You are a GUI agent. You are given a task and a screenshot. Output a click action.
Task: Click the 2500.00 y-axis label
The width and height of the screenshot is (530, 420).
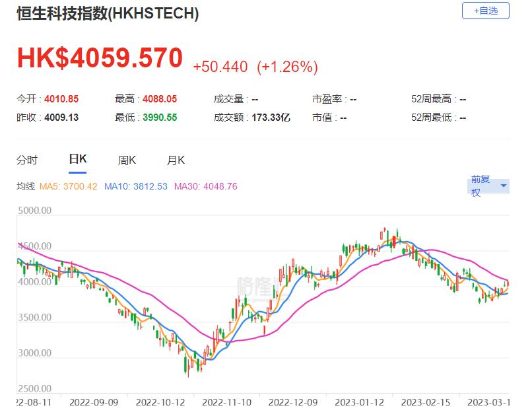34,388
